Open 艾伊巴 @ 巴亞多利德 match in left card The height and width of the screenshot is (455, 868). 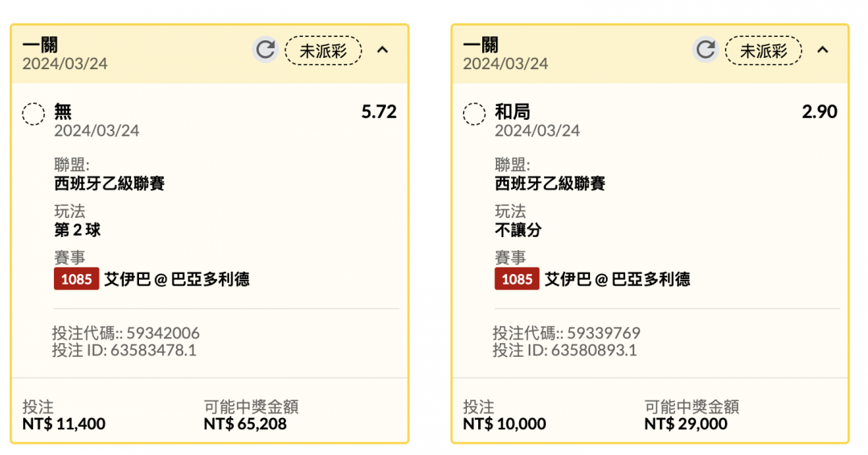[177, 279]
